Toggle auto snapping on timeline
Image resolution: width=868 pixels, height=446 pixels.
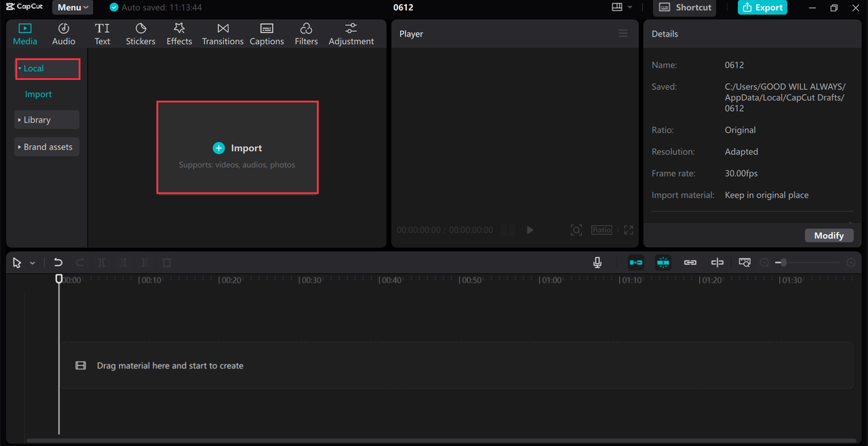(x=663, y=263)
